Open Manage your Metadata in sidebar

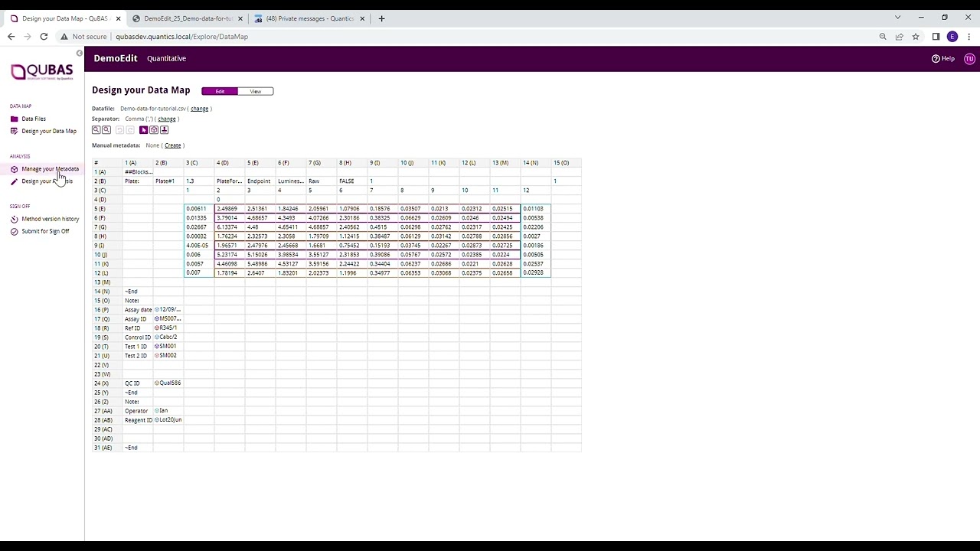50,169
